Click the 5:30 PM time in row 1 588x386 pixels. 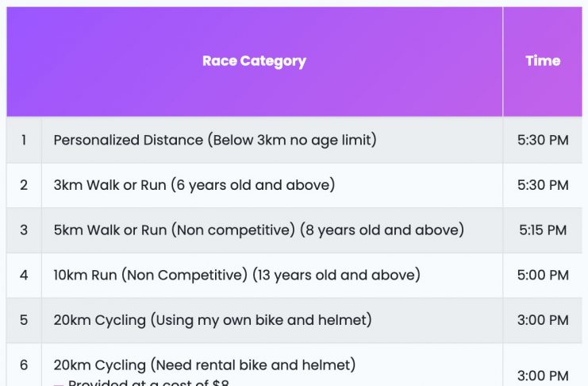[x=543, y=140]
